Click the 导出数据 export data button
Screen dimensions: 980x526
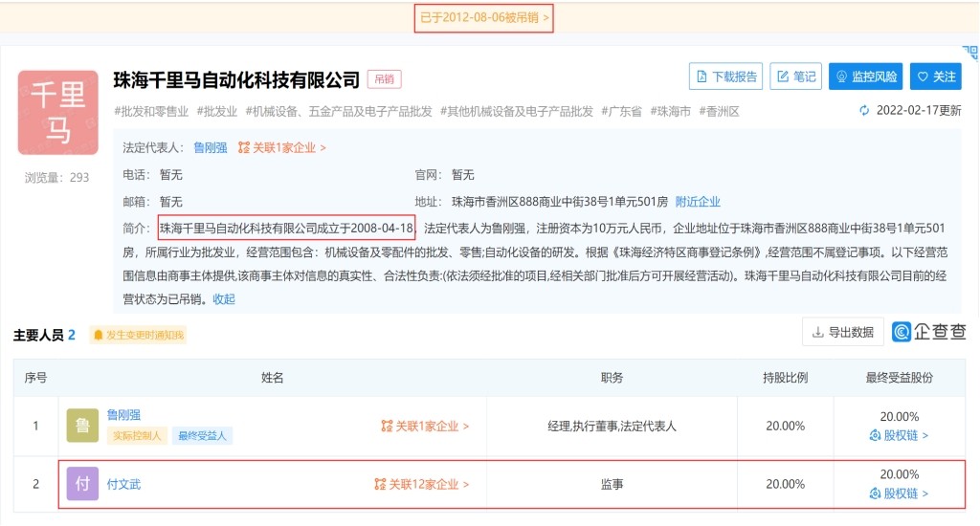point(842,332)
